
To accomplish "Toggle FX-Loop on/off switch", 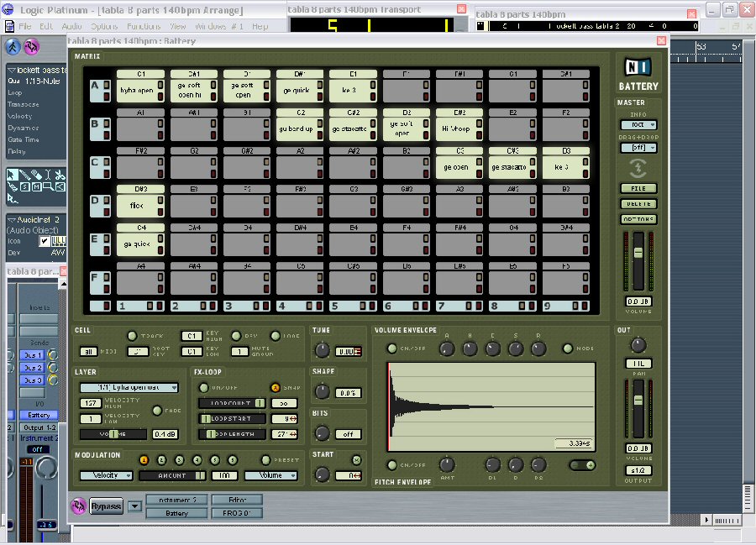I will [x=202, y=388].
